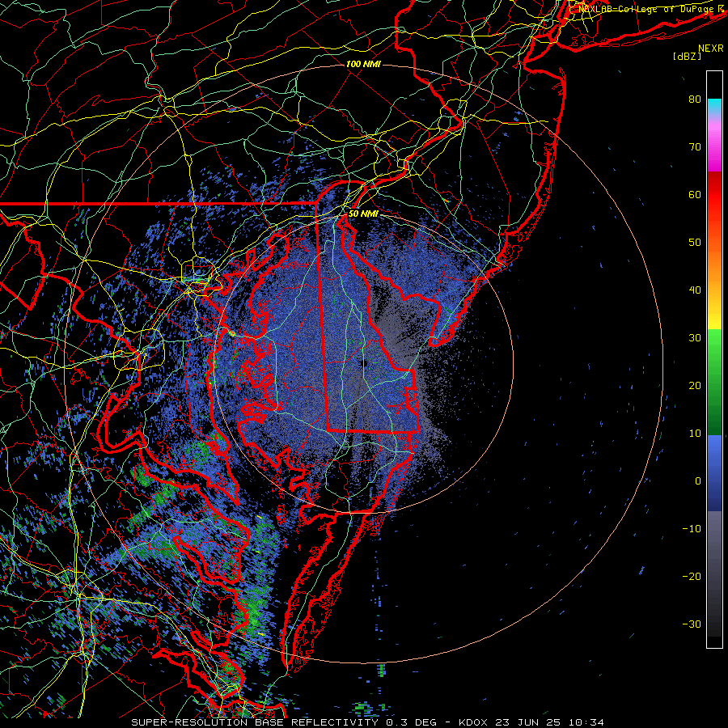Click the 80 value on the dBZ scale
The height and width of the screenshot is (728, 728).
695,99
